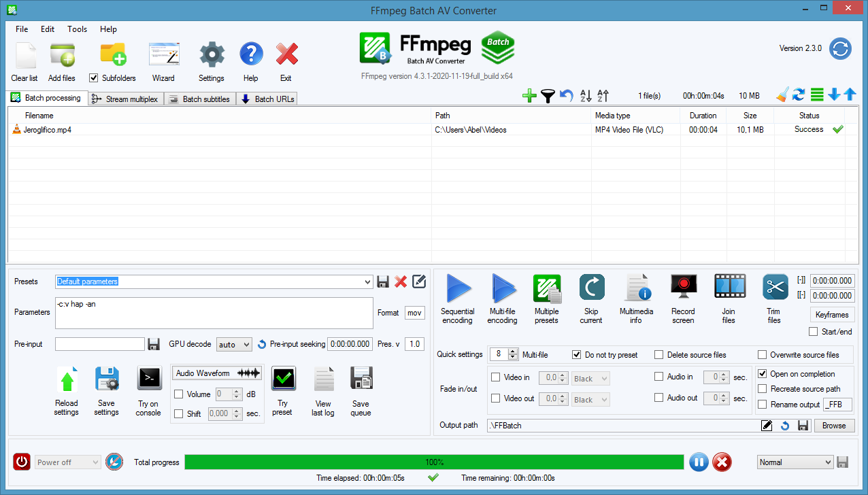Click Skip current icon
Screen dimensions: 868x495
(591, 288)
